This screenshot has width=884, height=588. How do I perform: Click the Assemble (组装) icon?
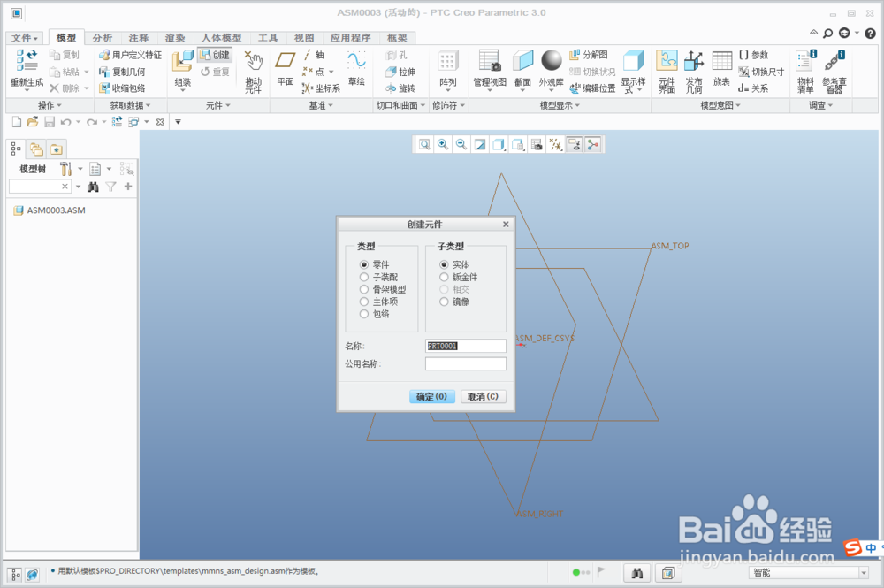(183, 61)
